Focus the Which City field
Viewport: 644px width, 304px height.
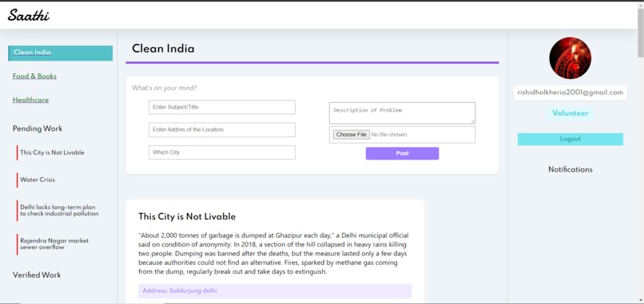pos(222,152)
